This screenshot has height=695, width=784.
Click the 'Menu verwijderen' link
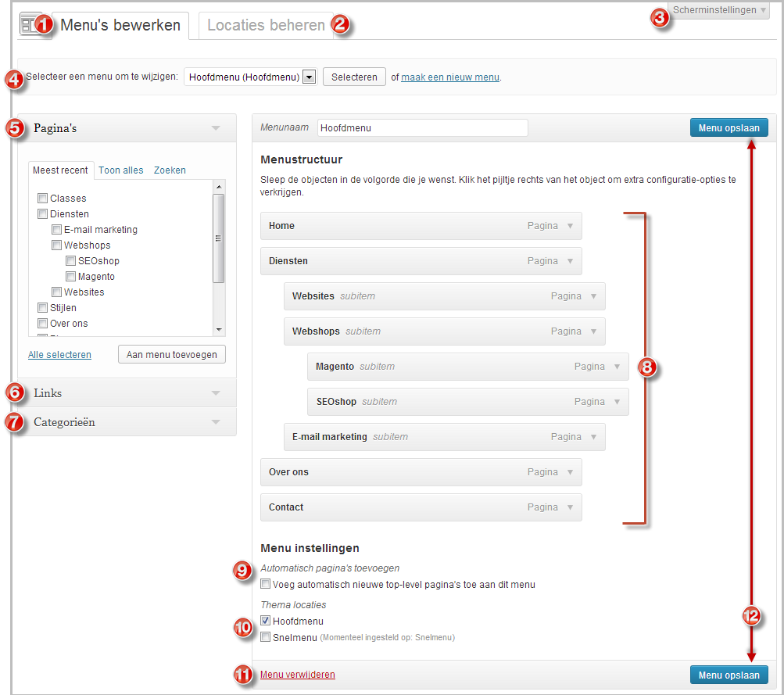tap(297, 674)
